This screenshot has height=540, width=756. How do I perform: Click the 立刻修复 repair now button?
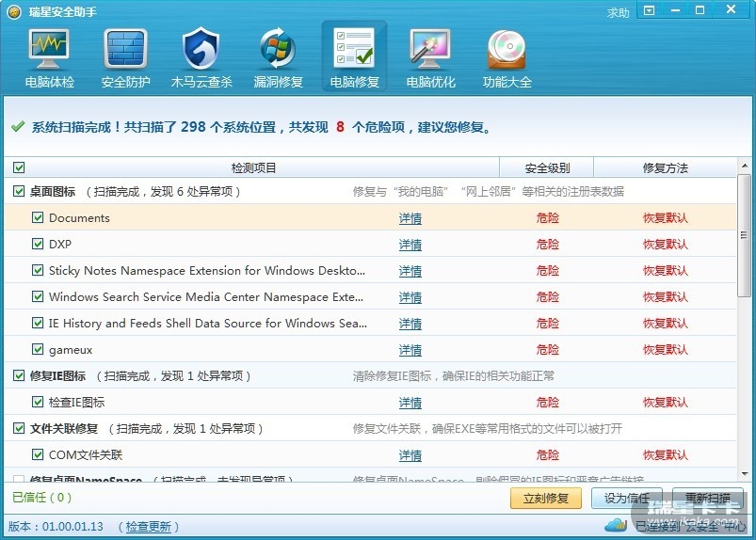(546, 498)
